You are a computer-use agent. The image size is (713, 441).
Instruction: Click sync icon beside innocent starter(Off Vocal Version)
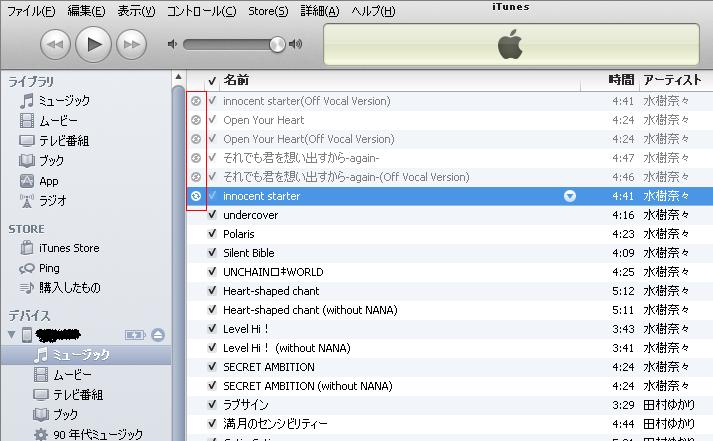pyautogui.click(x=196, y=101)
